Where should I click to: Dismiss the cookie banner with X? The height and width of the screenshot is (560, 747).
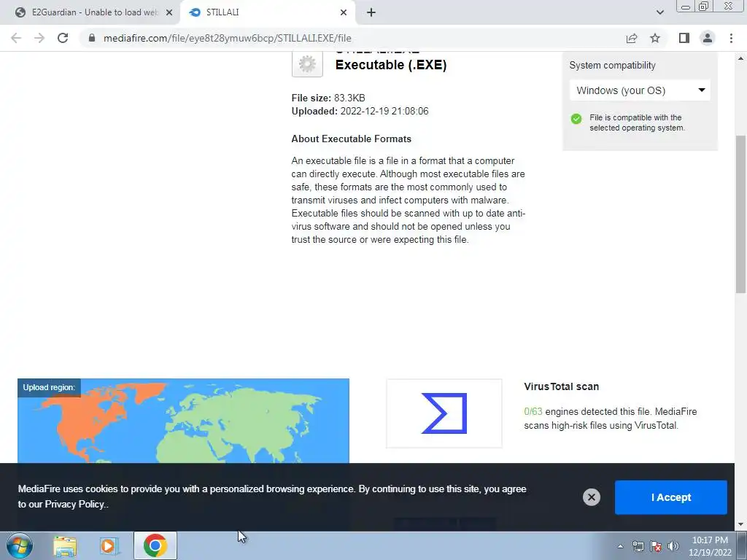coord(591,497)
